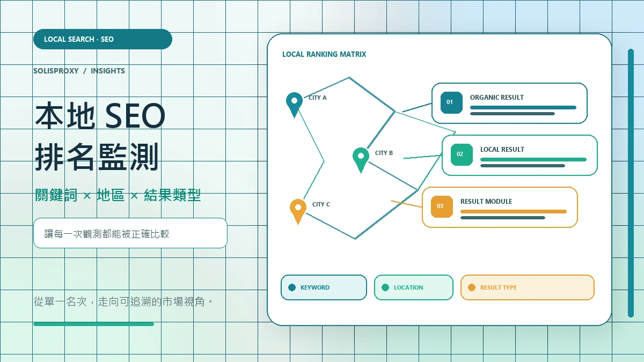Select the KEYWORD legend chip
The height and width of the screenshot is (362, 644).
(324, 287)
